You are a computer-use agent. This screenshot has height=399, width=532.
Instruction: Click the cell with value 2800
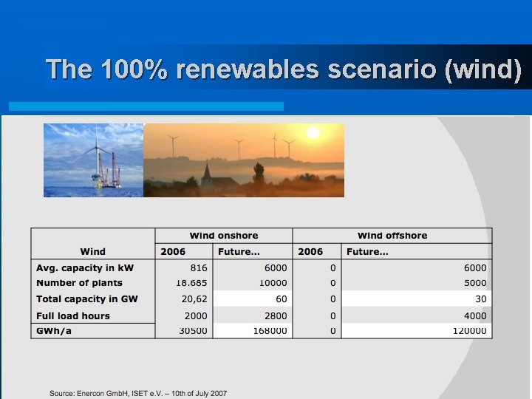point(253,316)
